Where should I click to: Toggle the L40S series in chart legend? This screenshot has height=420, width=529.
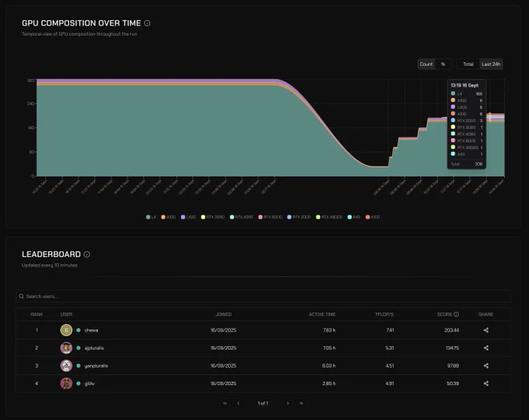click(x=188, y=217)
